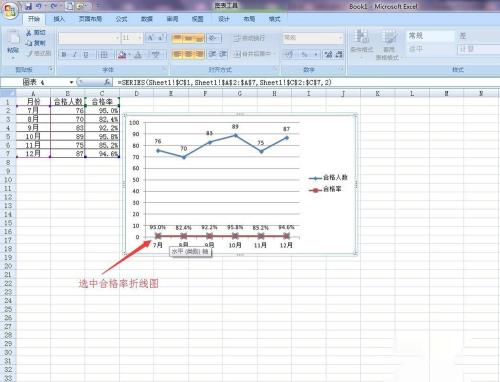
Task: Open the 设计 chart tools tab
Action: 224,19
